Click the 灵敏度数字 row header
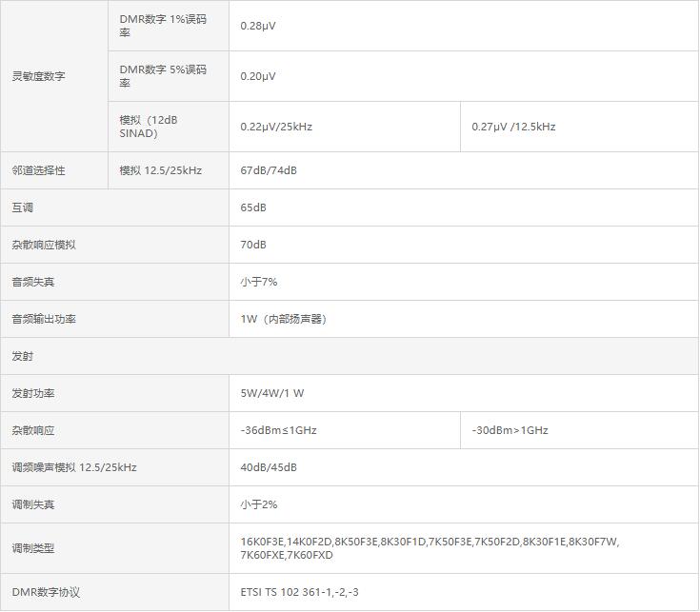The height and width of the screenshot is (612, 700). pos(38,76)
